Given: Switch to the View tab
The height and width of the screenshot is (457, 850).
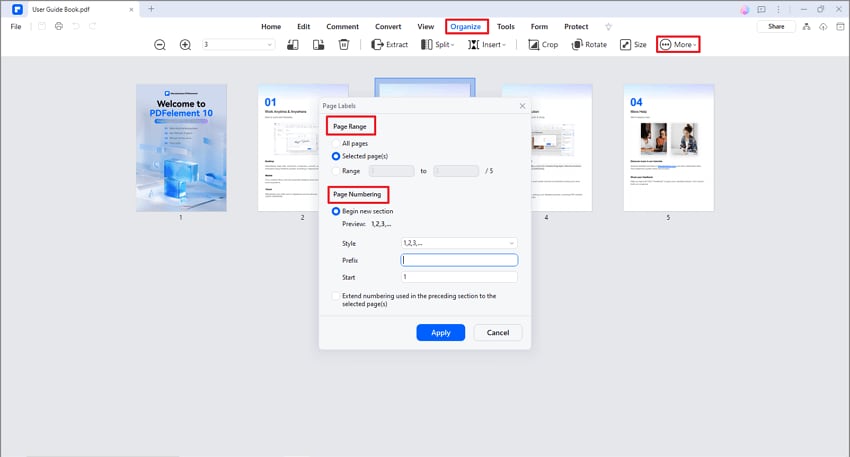Looking at the screenshot, I should [426, 27].
